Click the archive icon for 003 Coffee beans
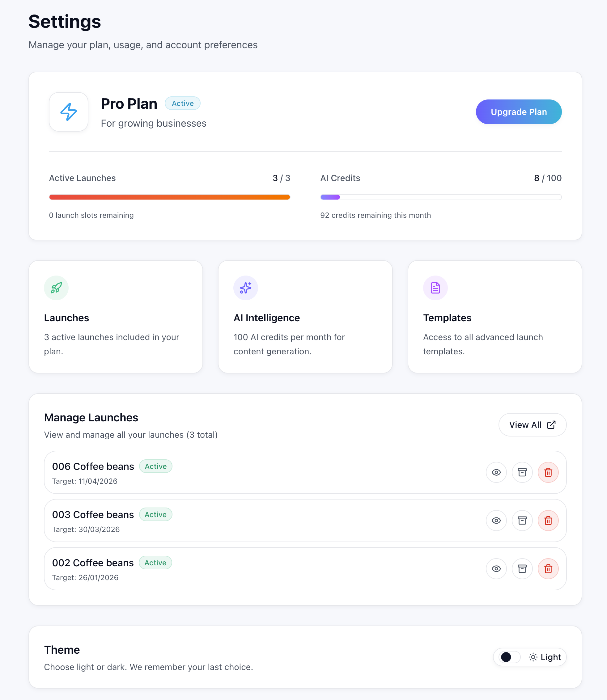Image resolution: width=607 pixels, height=700 pixels. point(522,521)
